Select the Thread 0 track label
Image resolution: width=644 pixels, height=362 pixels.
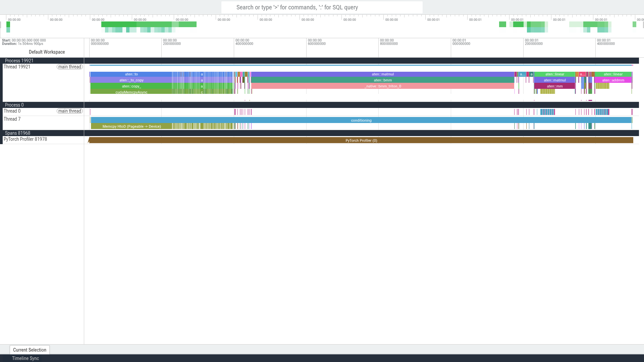coord(12,111)
